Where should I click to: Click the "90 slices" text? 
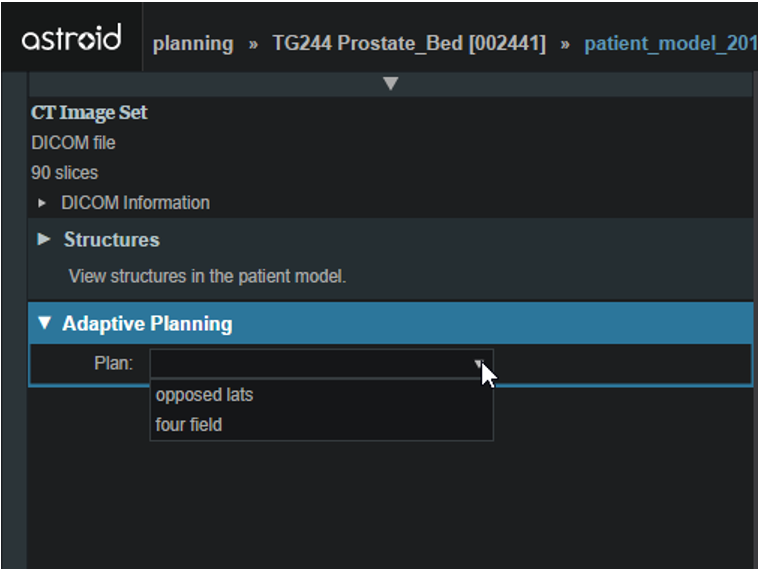tap(65, 173)
